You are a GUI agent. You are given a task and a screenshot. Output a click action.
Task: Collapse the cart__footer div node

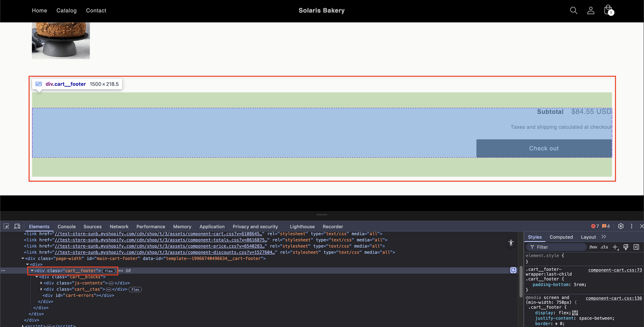(x=32, y=271)
